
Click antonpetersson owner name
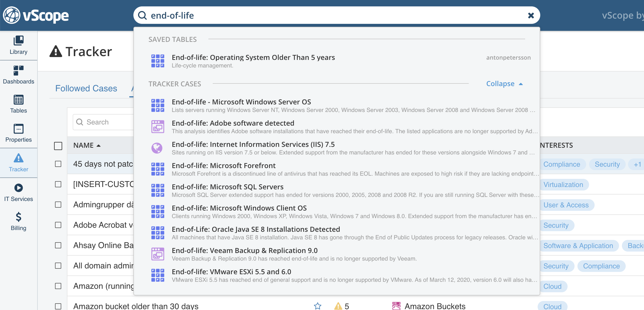click(x=509, y=58)
